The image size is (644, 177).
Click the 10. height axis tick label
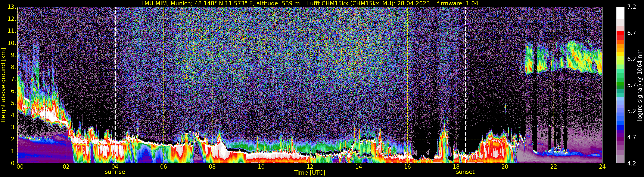12,43
